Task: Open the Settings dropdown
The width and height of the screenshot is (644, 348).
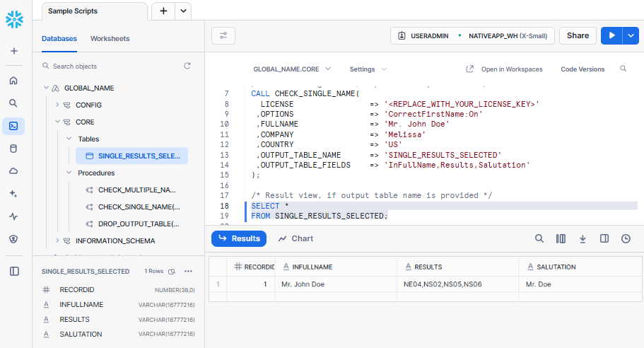Action: coord(368,69)
